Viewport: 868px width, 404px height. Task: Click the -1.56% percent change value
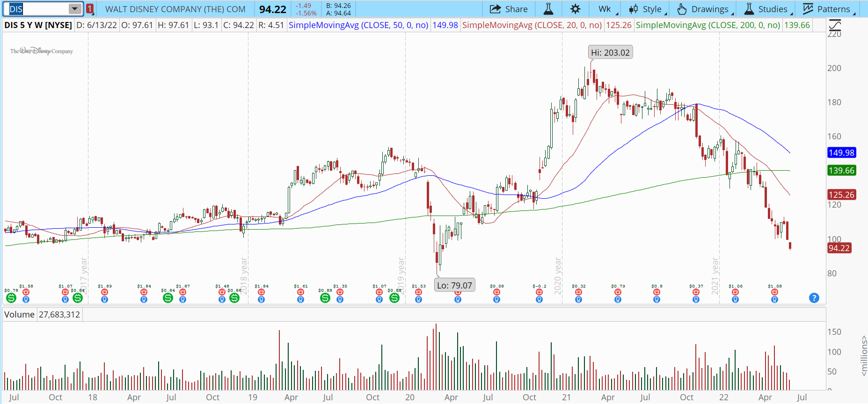tap(306, 13)
